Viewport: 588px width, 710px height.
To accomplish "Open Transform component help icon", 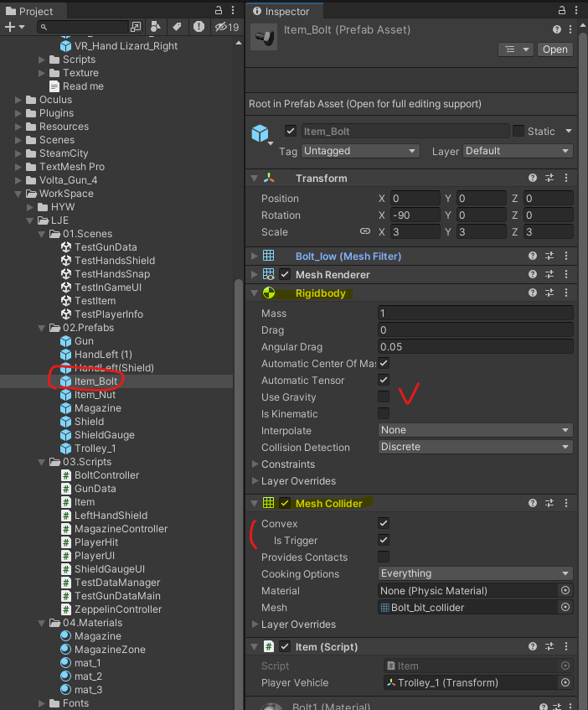I will click(x=533, y=178).
